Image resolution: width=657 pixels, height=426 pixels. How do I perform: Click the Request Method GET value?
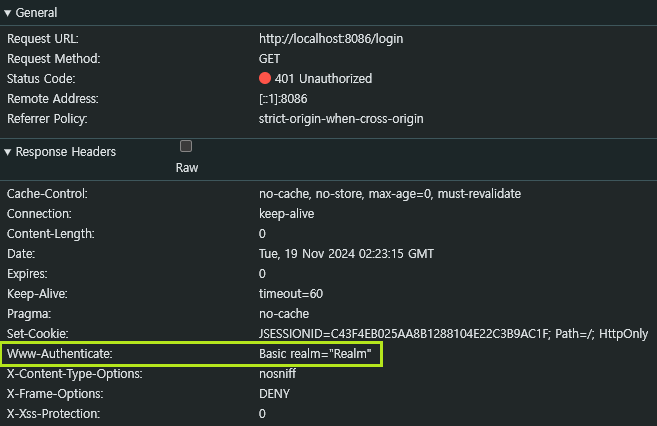269,59
